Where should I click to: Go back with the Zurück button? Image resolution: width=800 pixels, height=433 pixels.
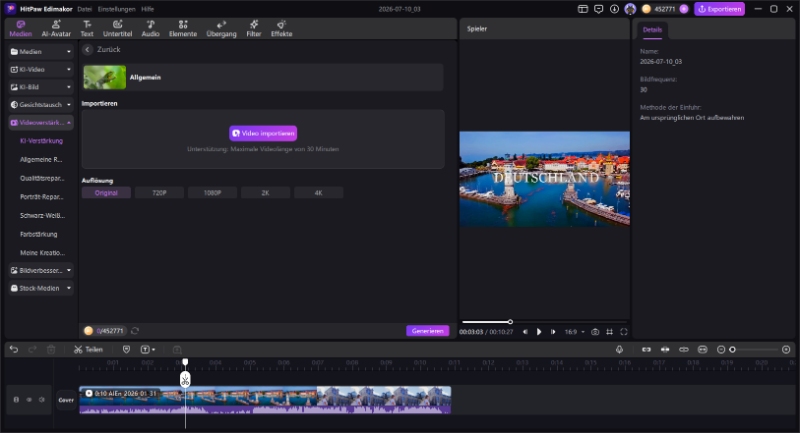click(102, 49)
